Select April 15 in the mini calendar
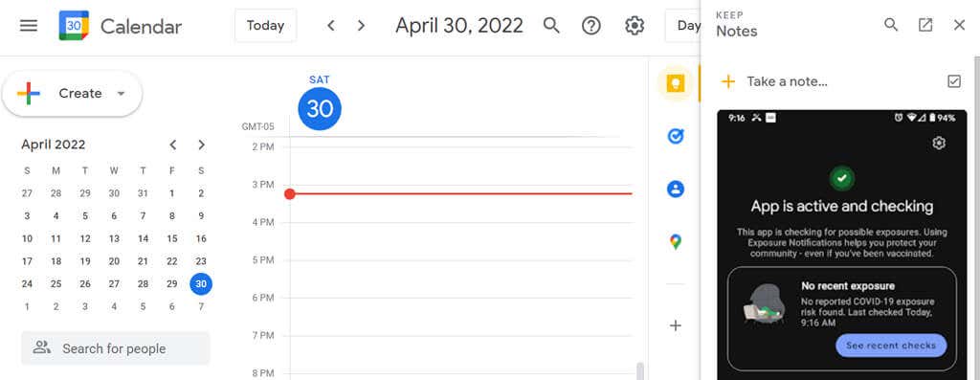980x380 pixels. click(x=172, y=238)
